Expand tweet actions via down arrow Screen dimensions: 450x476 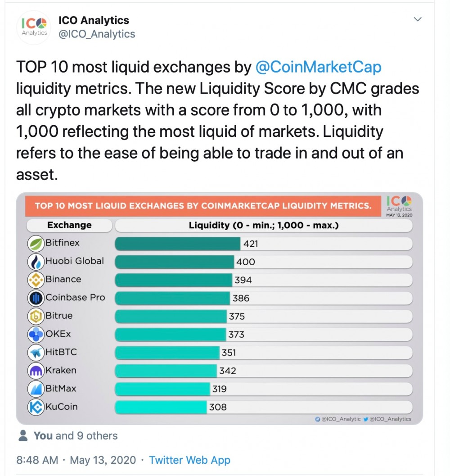[x=418, y=19]
